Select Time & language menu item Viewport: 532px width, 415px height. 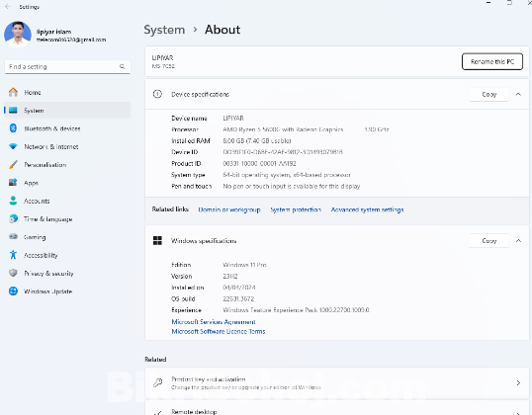(x=67, y=219)
